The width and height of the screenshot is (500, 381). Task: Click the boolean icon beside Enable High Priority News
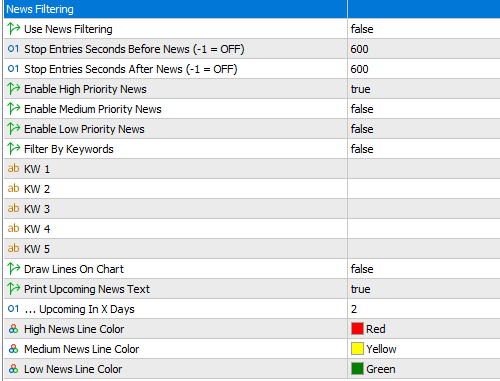[x=14, y=89]
